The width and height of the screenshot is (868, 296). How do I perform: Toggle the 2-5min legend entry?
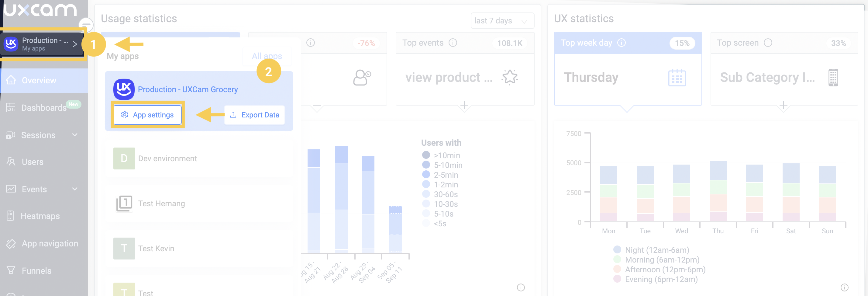pyautogui.click(x=440, y=175)
